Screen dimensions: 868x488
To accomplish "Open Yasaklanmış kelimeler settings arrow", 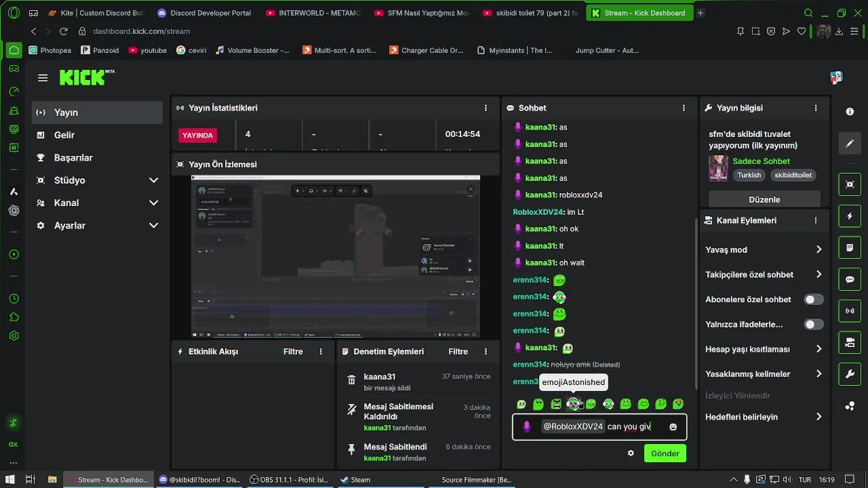I will 818,374.
